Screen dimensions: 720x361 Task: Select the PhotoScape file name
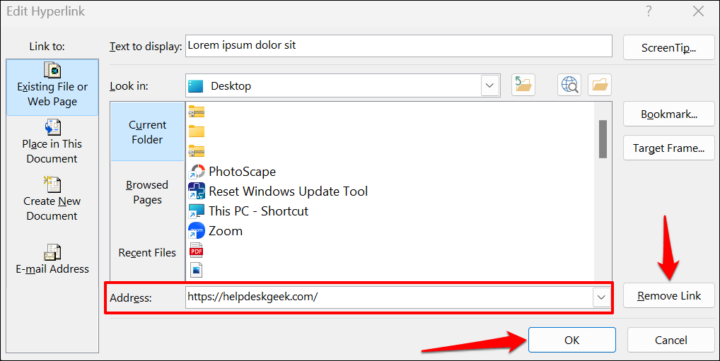[242, 171]
